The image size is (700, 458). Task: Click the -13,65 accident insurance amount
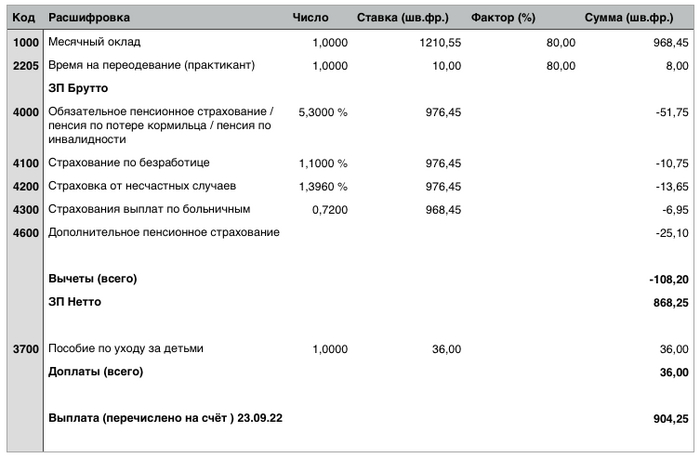[x=668, y=186]
